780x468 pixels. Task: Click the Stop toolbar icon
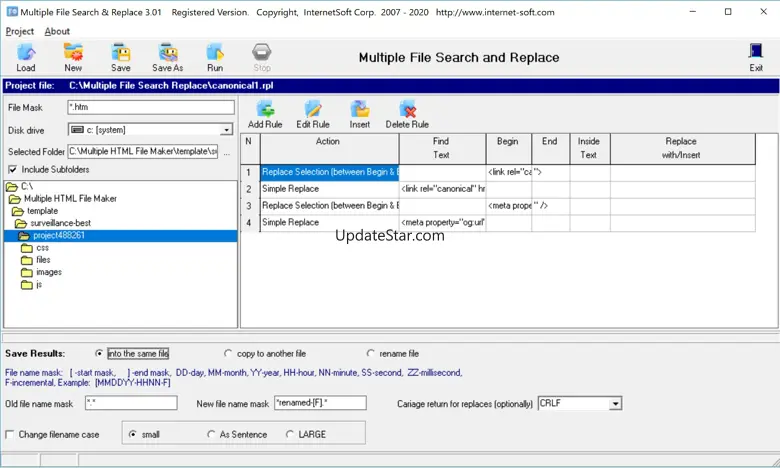(262, 57)
